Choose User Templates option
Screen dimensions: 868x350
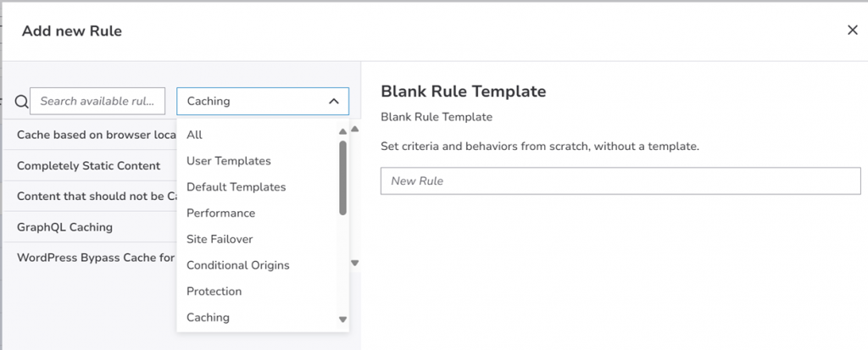pos(229,161)
